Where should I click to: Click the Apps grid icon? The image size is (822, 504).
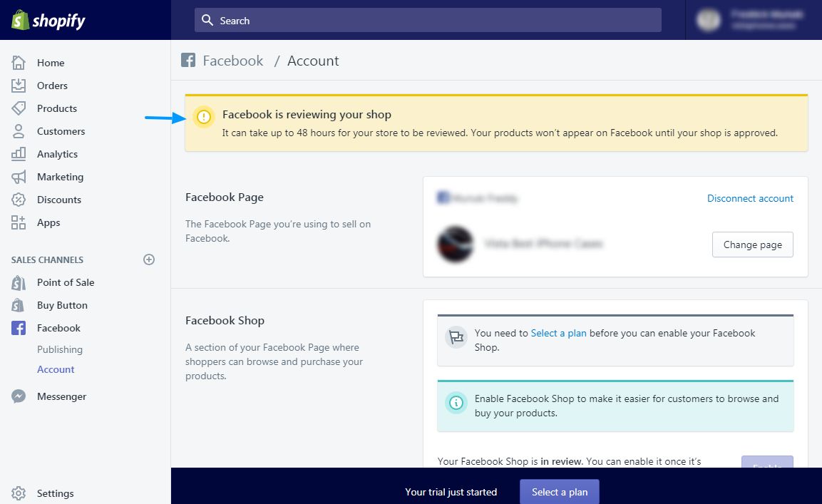point(19,222)
